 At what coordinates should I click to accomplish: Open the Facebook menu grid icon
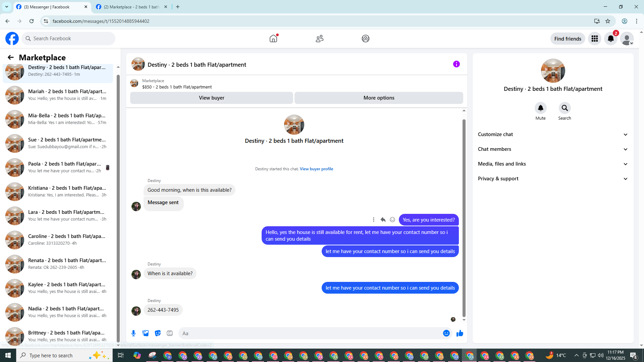(595, 39)
